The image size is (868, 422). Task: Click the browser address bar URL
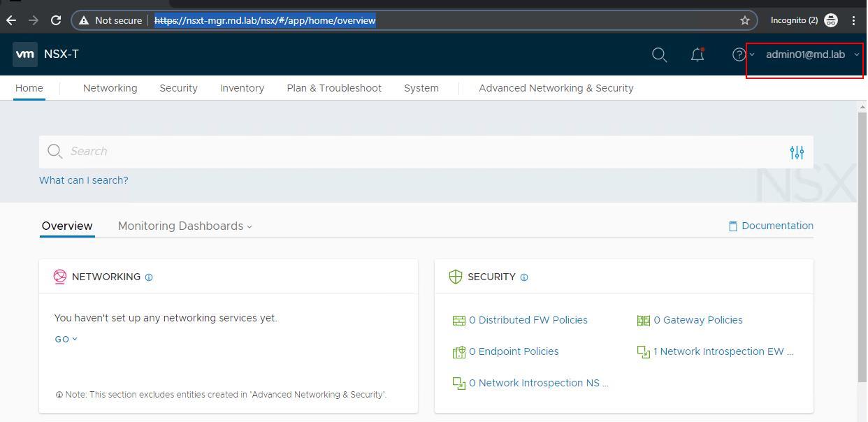click(265, 20)
